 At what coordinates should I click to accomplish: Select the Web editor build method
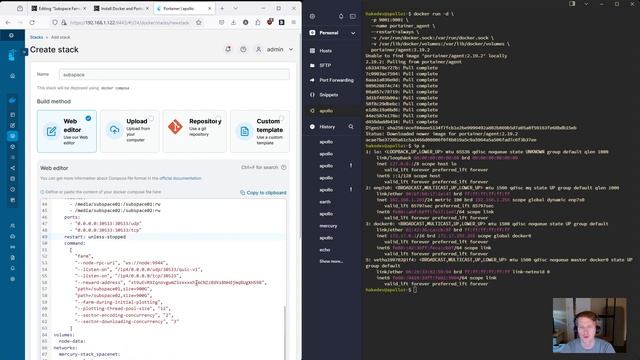pyautogui.click(x=67, y=131)
